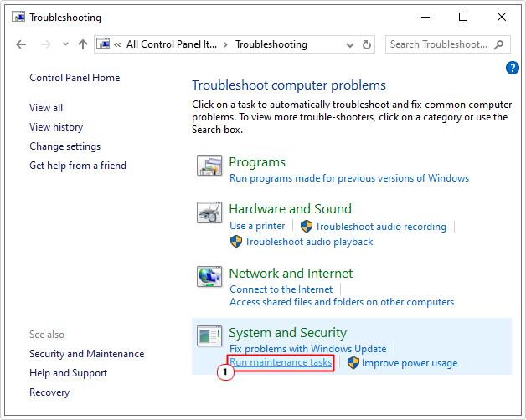526x420 pixels.
Task: Open the Hardware and Sound heading
Action: [290, 209]
